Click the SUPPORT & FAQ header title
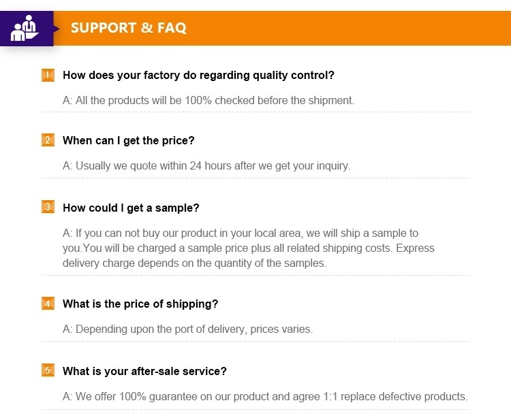Viewport: 511px width, 420px height. pyautogui.click(x=128, y=28)
